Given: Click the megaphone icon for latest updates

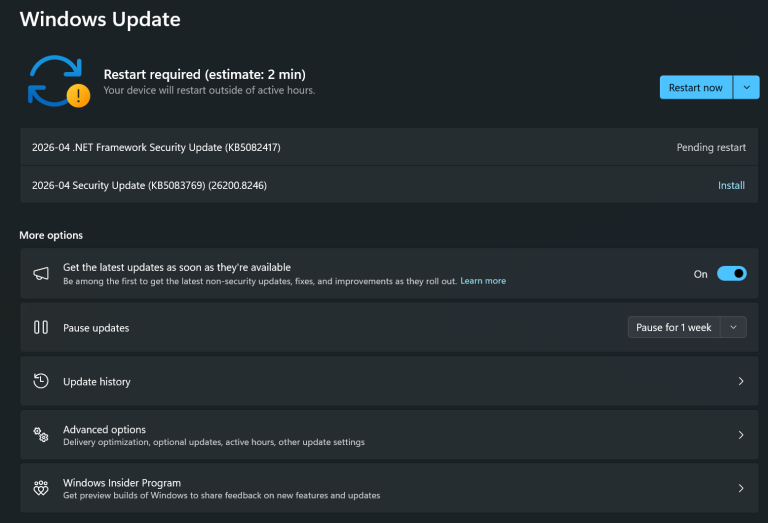Looking at the screenshot, I should (x=41, y=273).
